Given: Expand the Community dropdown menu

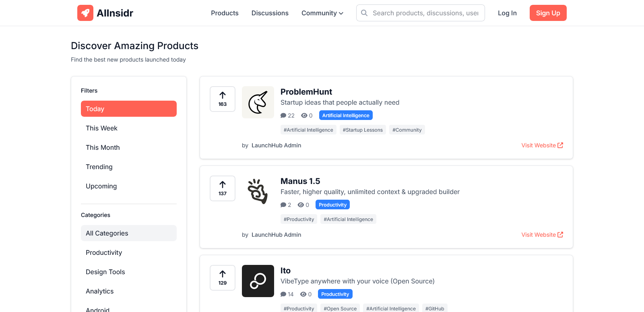Looking at the screenshot, I should pyautogui.click(x=322, y=13).
